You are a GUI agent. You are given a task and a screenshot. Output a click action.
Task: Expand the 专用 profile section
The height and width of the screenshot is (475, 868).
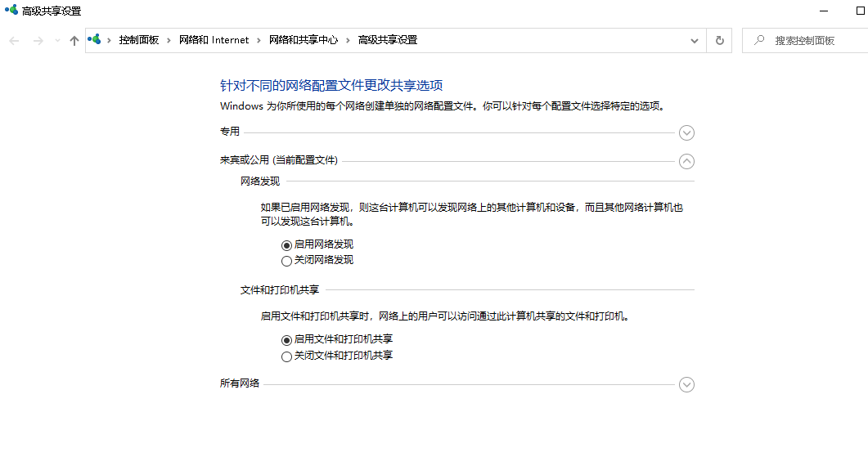coord(686,132)
